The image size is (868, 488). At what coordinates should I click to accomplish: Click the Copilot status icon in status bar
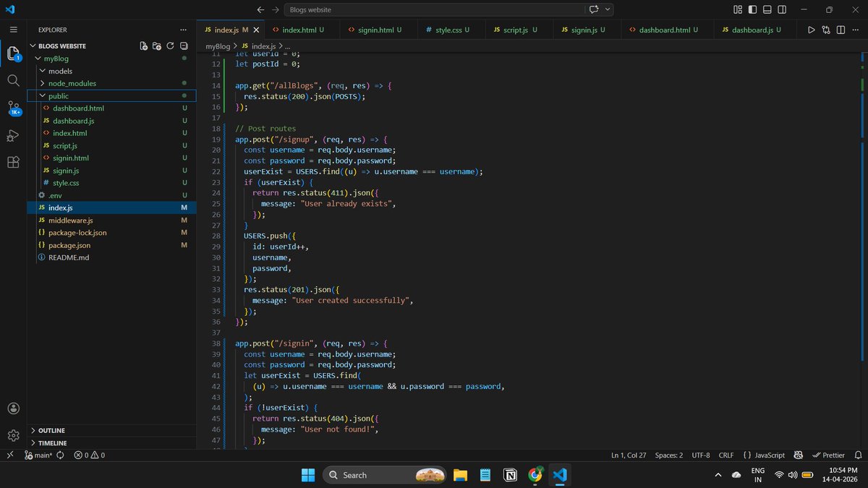(798, 455)
